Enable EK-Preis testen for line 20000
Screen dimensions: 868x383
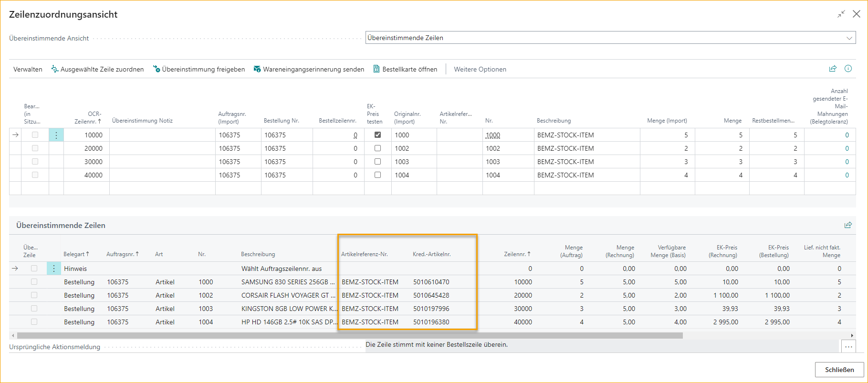coord(377,148)
